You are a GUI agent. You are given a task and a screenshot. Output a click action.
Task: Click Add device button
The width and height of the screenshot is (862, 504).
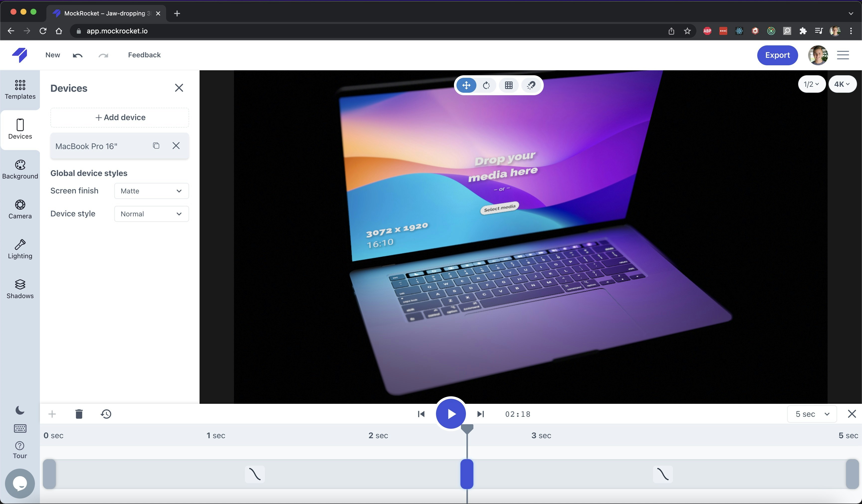coord(120,117)
